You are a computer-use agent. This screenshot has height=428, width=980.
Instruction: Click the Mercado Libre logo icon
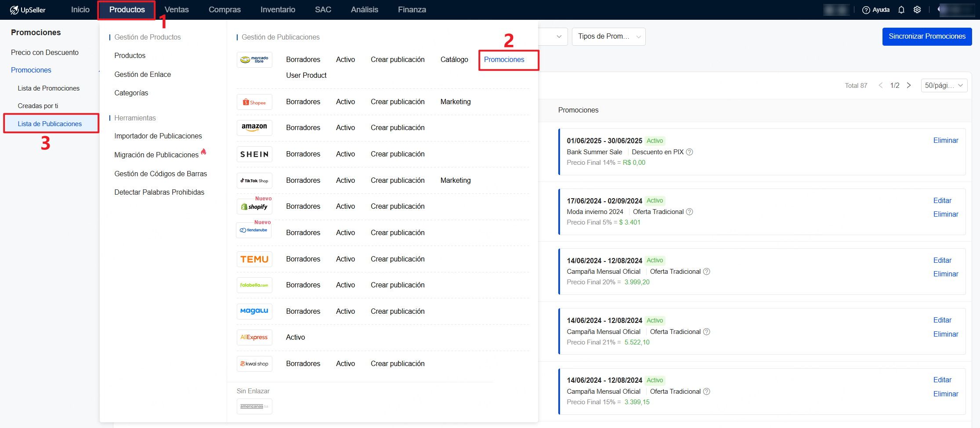click(x=254, y=60)
